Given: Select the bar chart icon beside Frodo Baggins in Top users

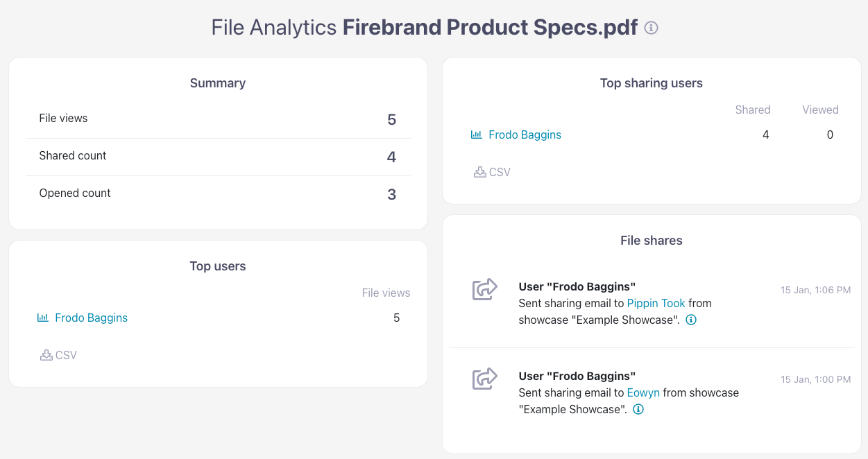Looking at the screenshot, I should click(42, 318).
